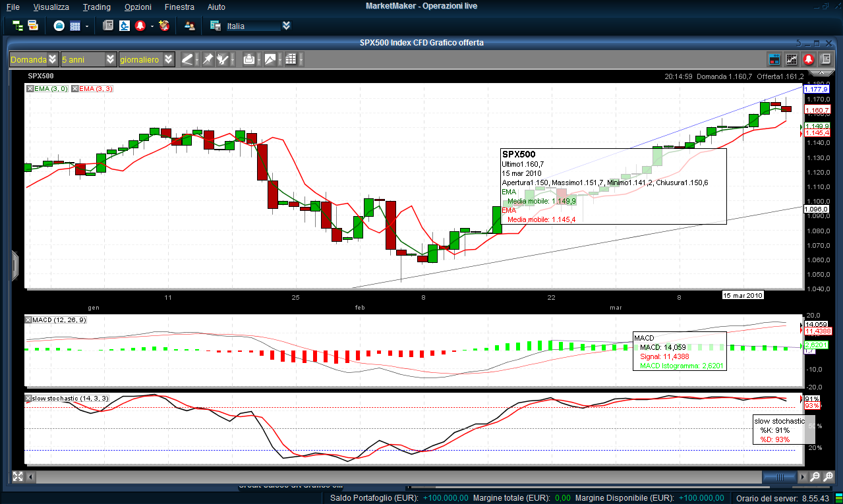Open the Trading menu
Screen dimensions: 843x504
coord(96,7)
